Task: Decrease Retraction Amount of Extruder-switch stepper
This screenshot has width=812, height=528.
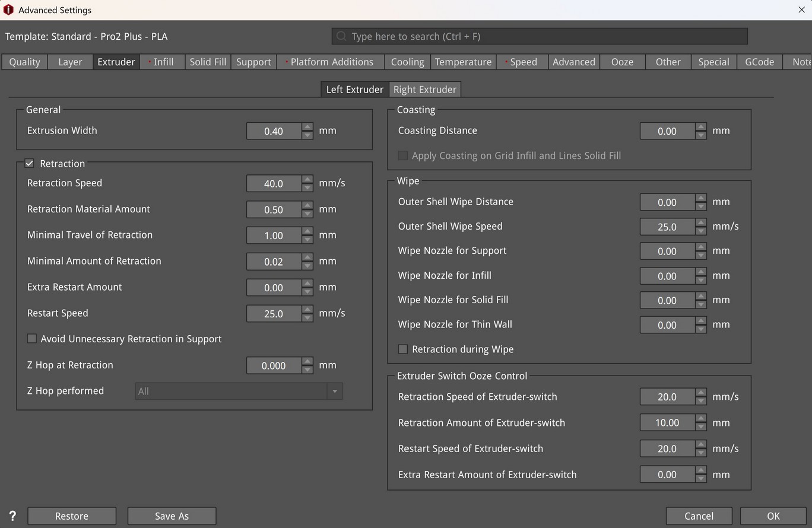Action: click(701, 427)
